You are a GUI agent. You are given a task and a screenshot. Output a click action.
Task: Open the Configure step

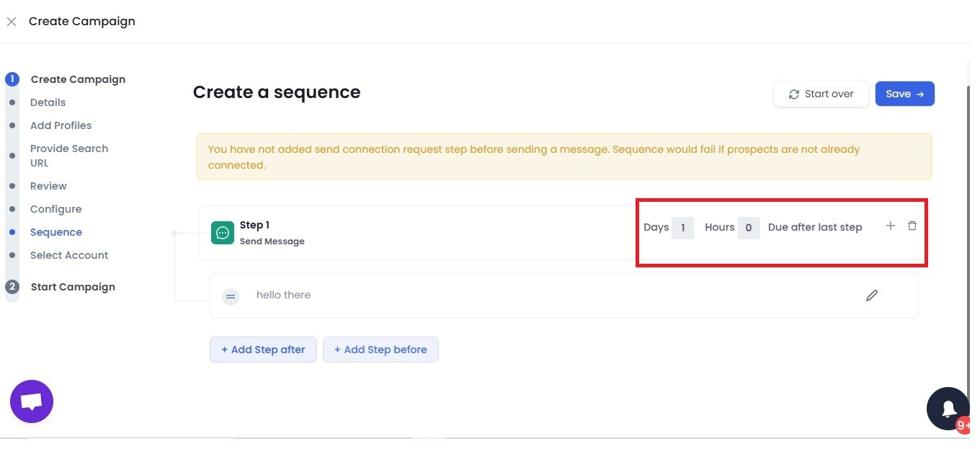point(56,209)
